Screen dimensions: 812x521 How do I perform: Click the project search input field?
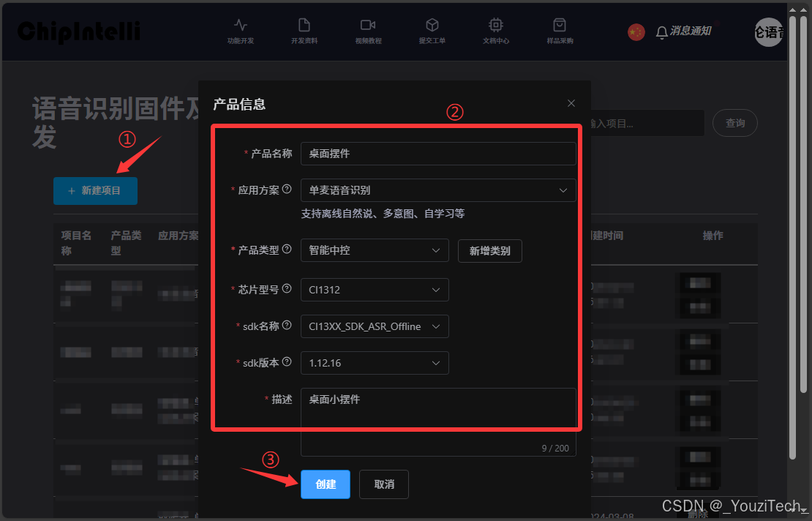coord(647,123)
